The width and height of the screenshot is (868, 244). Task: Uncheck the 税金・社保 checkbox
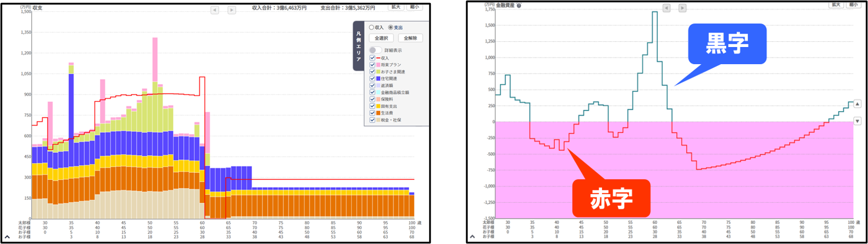point(372,120)
